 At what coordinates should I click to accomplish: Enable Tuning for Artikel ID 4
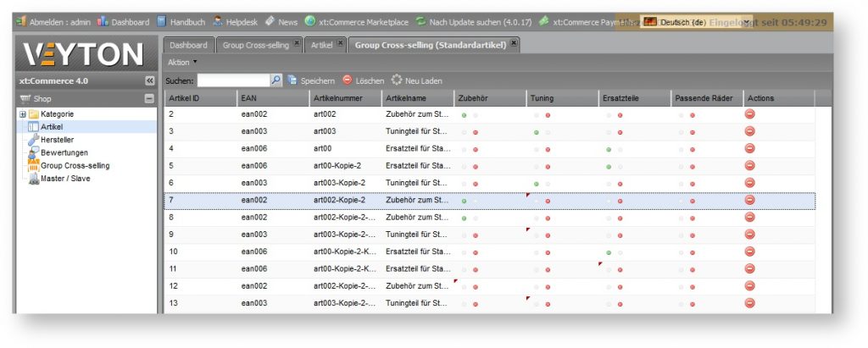537,149
